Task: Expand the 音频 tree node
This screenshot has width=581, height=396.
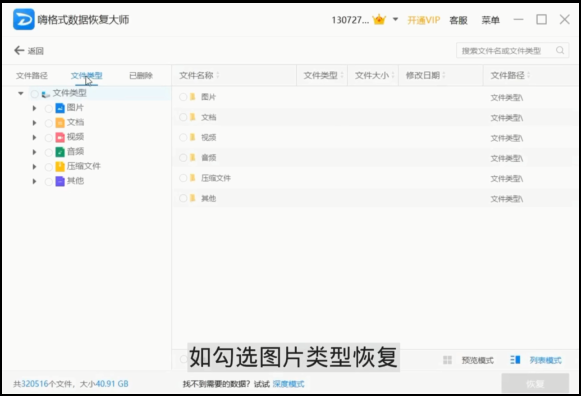Action: (34, 152)
